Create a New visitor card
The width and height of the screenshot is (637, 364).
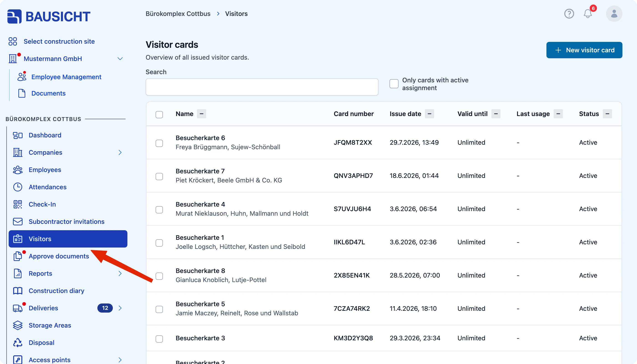[584, 50]
